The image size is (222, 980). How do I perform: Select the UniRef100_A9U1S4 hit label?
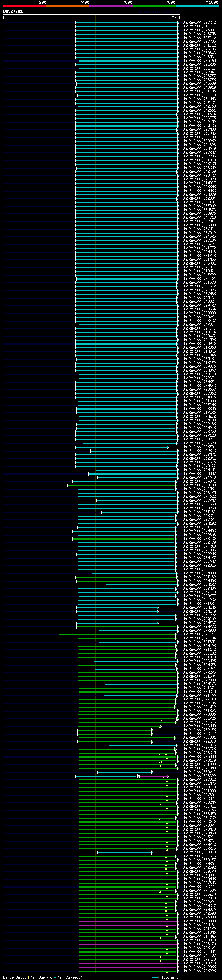(199, 925)
